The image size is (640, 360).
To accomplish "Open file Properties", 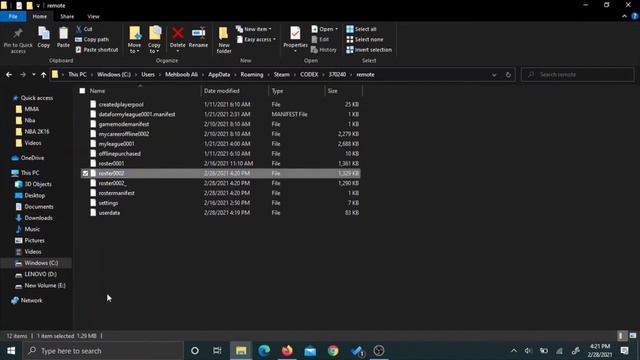I will click(x=295, y=39).
